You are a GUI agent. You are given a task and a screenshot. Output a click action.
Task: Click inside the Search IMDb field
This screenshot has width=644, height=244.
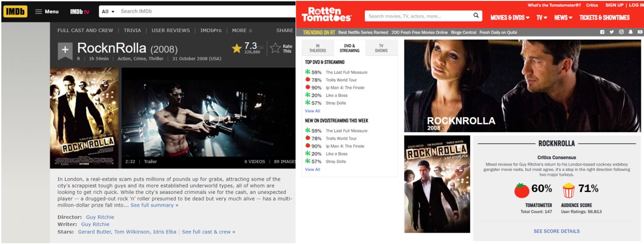click(x=207, y=12)
